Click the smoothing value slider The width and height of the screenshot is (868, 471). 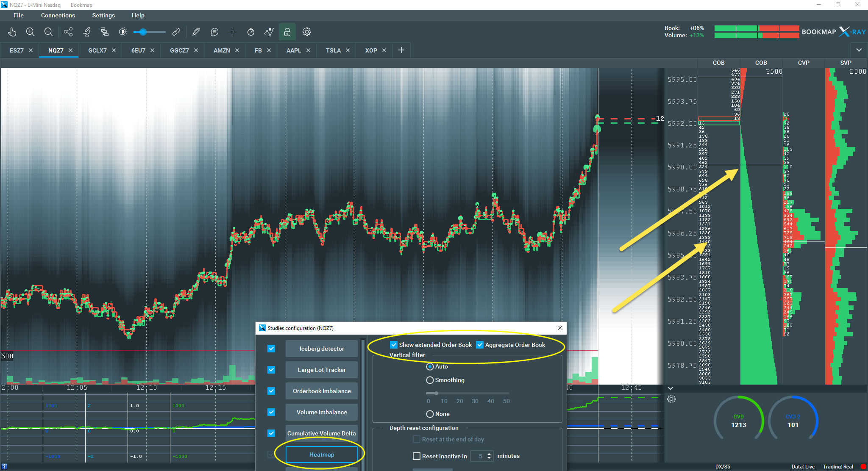pyautogui.click(x=467, y=393)
